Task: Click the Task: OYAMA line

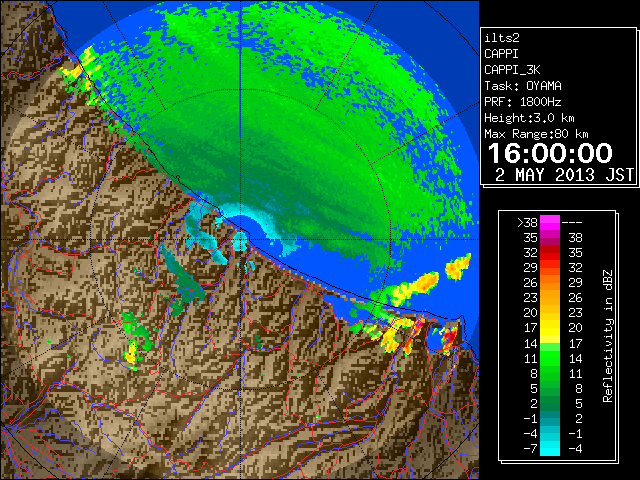Action: coord(523,86)
